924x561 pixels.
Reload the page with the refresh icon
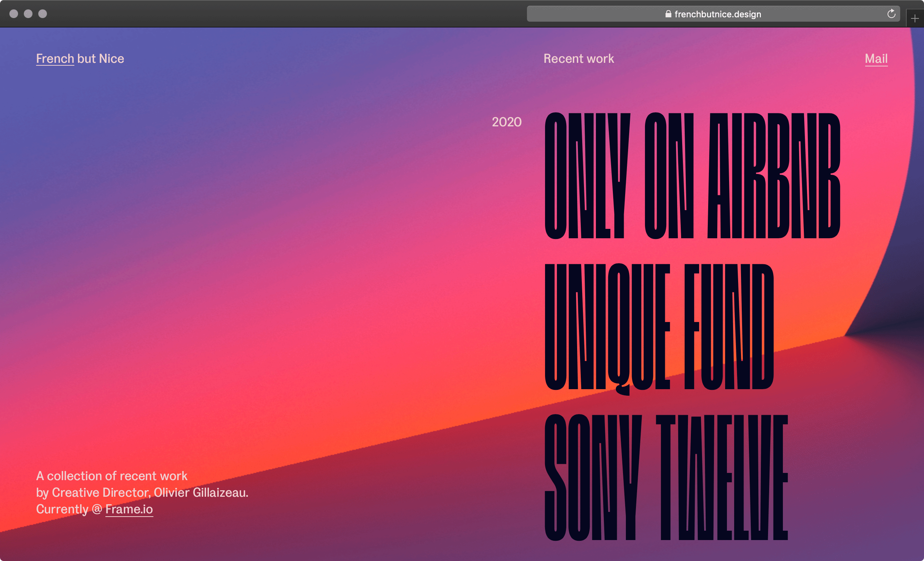891,14
